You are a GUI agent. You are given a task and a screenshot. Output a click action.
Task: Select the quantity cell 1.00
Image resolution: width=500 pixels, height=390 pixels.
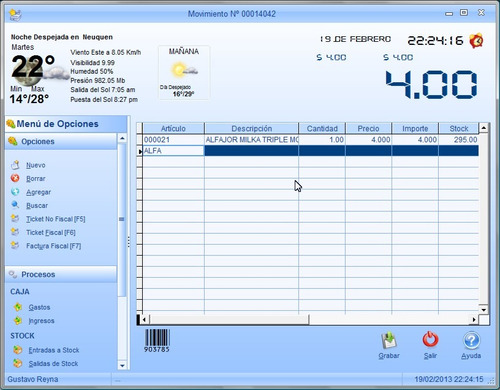322,140
